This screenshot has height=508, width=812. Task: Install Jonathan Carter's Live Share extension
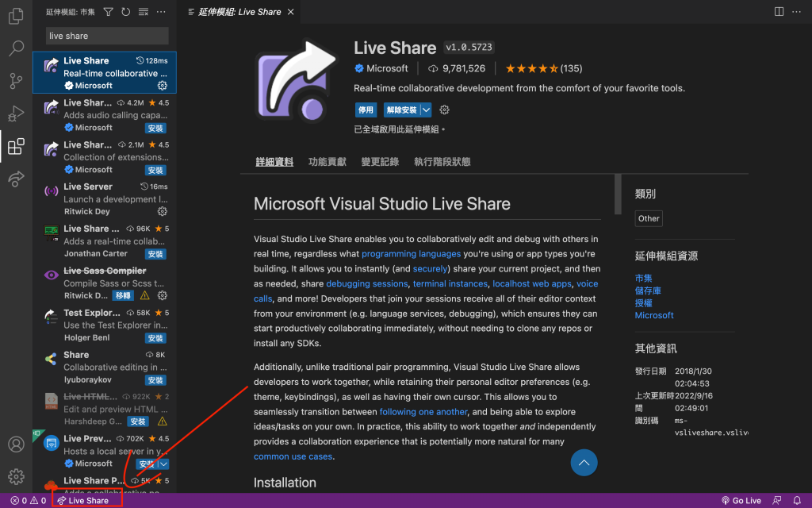tap(155, 254)
